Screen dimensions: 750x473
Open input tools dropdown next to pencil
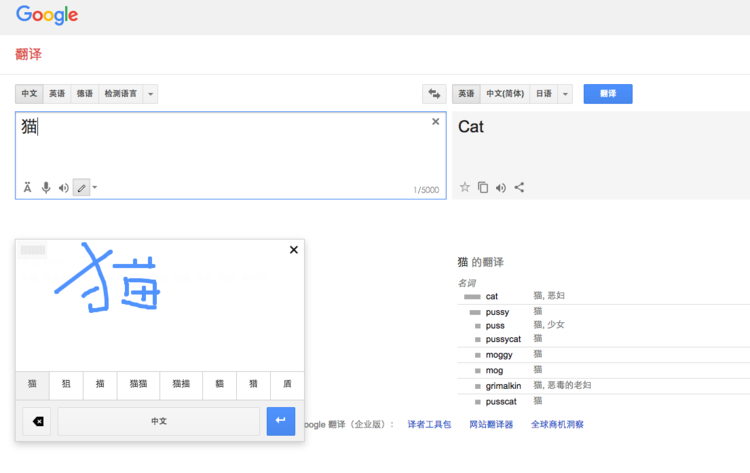point(95,187)
